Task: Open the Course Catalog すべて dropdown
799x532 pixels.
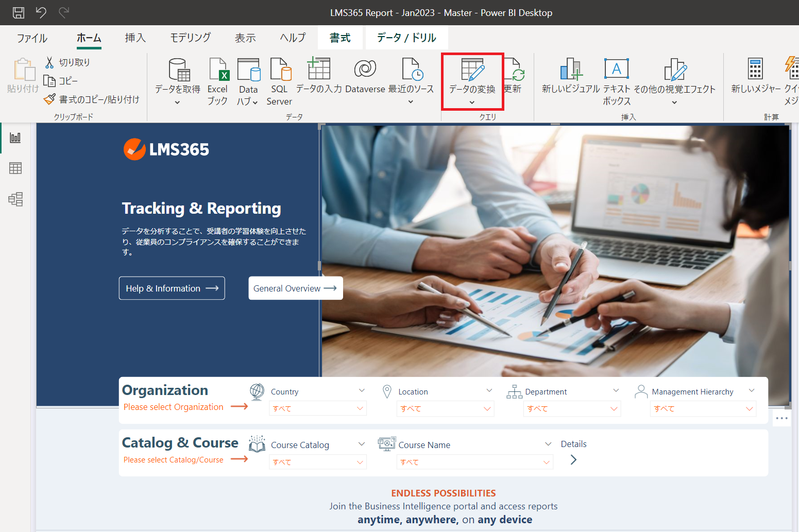Action: coord(318,462)
